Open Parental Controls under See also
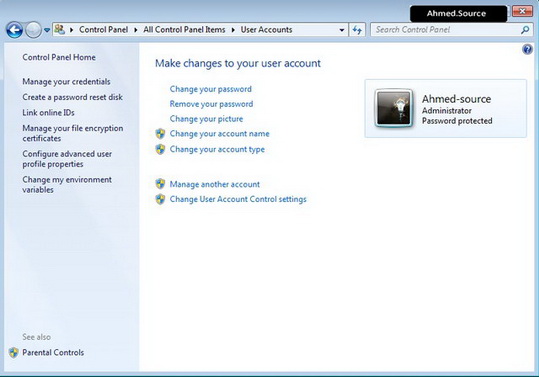The width and height of the screenshot is (539, 377). (x=53, y=353)
